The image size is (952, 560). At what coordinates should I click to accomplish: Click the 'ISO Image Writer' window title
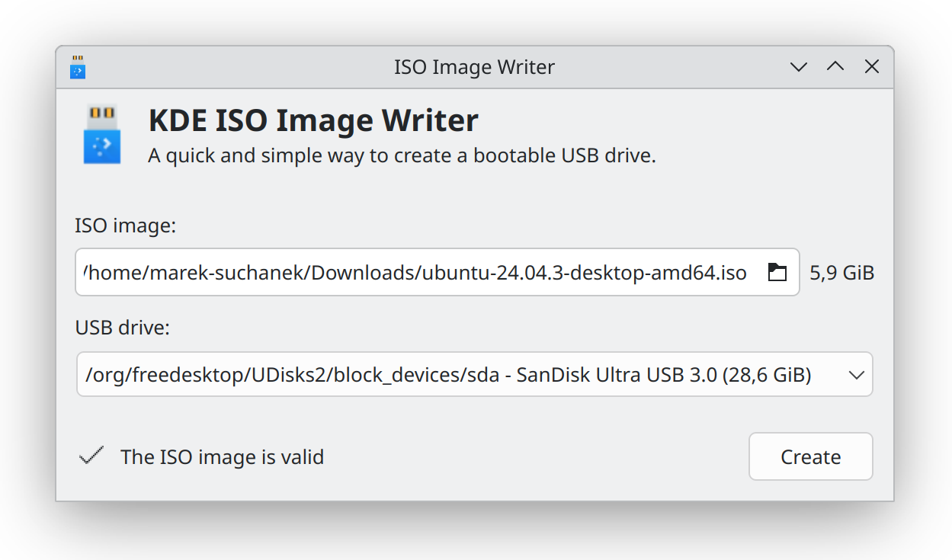474,67
